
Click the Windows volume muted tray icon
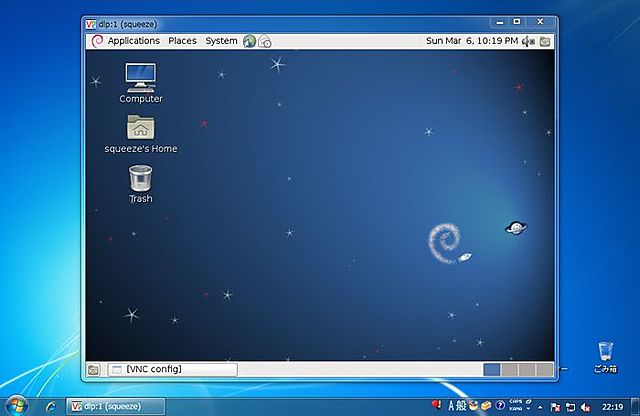pyautogui.click(x=586, y=407)
